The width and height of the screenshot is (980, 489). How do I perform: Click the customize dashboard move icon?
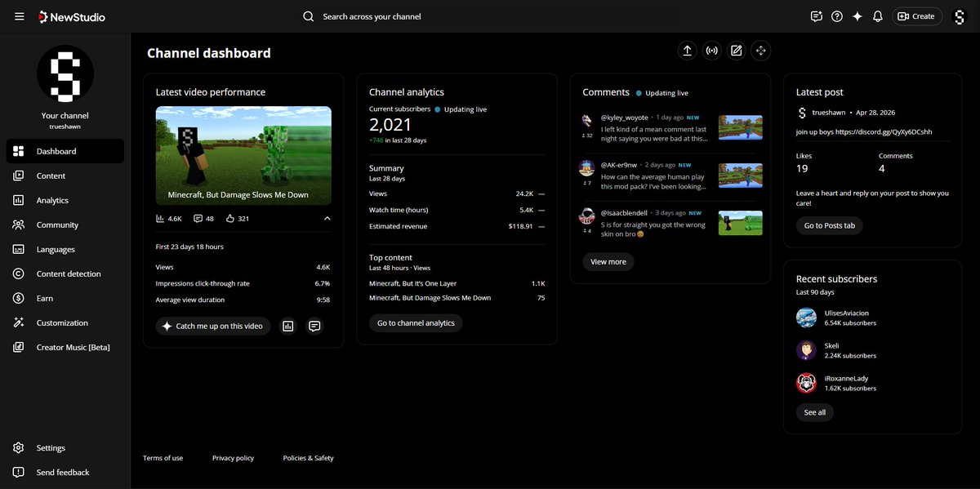tap(761, 51)
